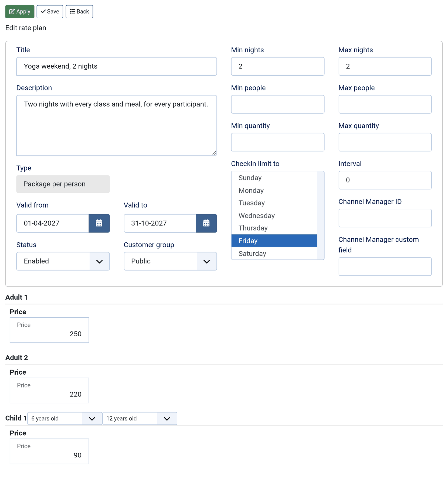Click the Channel Manager custom field input
Screen dimensions: 448x478
[x=385, y=267]
